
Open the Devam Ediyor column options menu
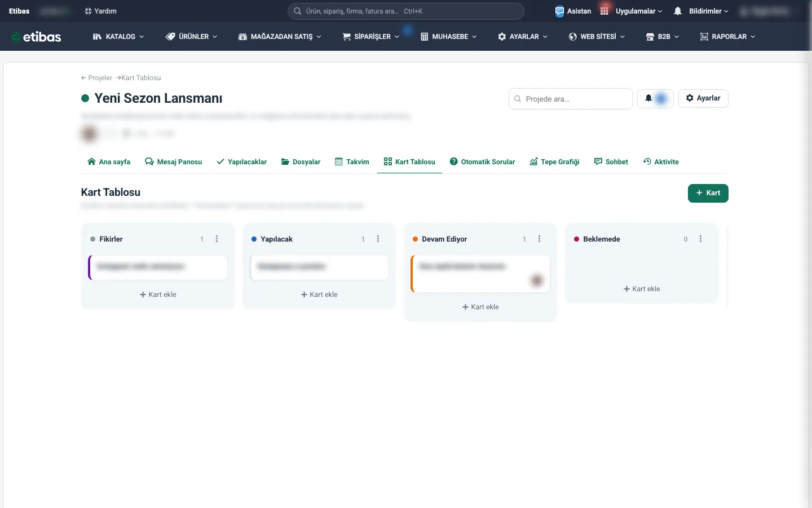tap(539, 239)
